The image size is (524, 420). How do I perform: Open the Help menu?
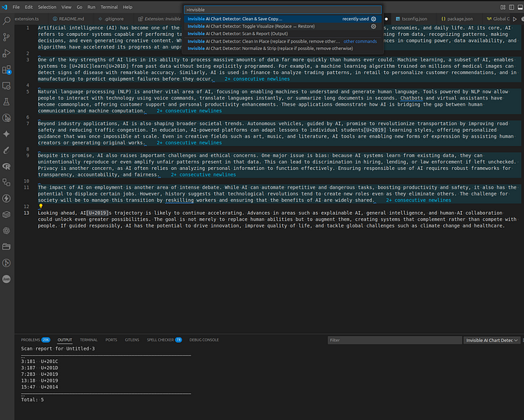coord(128,7)
